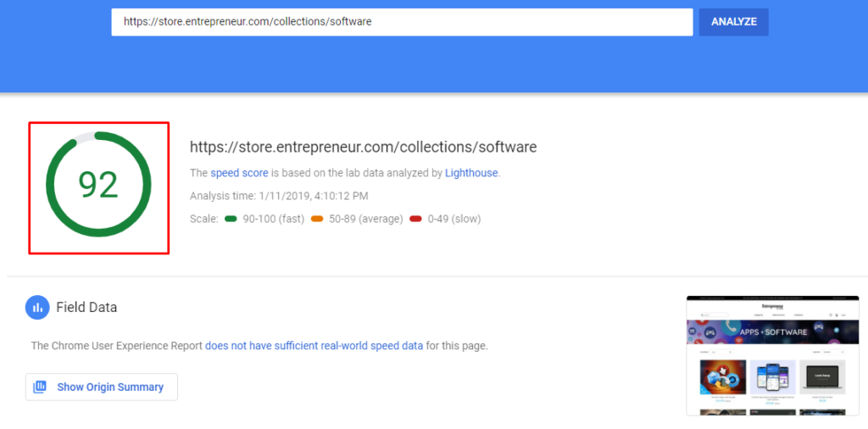Click 'The Chrome User Experience Report' text
The width and height of the screenshot is (868, 429).
pos(117,346)
